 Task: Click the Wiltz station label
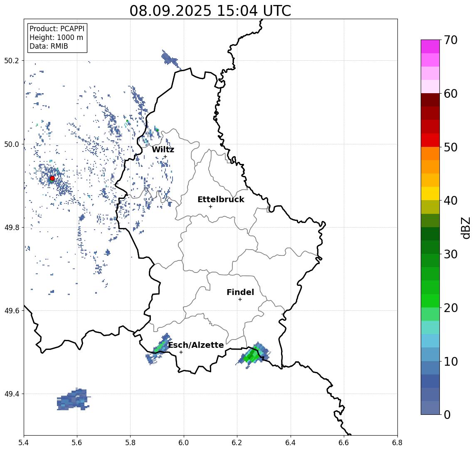tap(163, 149)
